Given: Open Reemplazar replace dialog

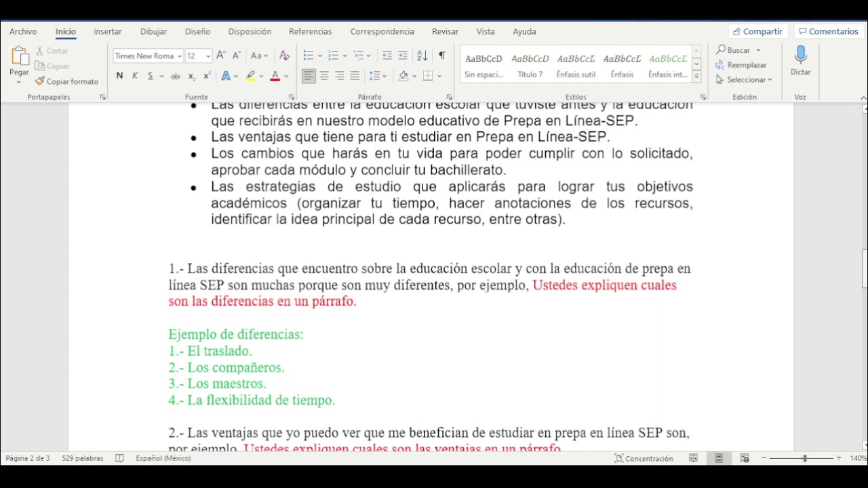Looking at the screenshot, I should pos(741,65).
